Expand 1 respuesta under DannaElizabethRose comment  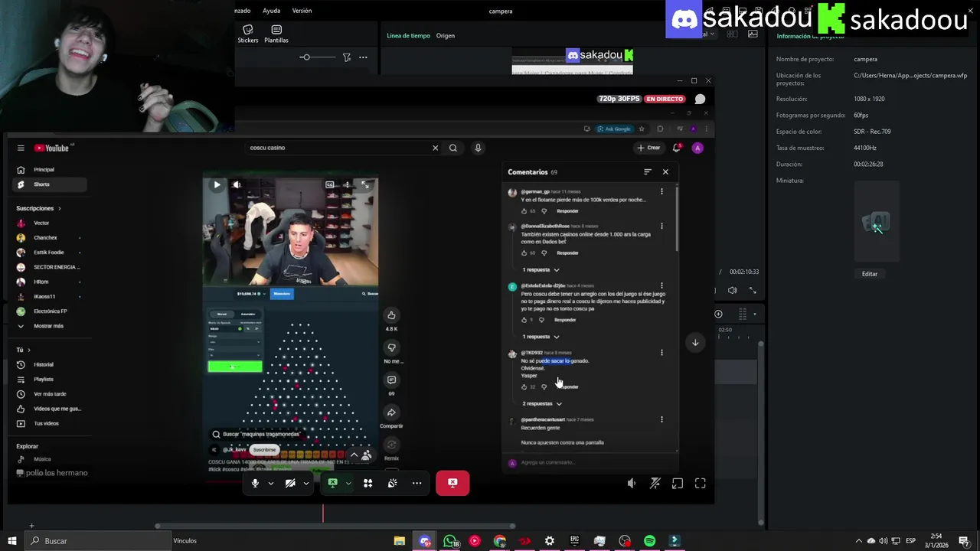[x=541, y=270]
